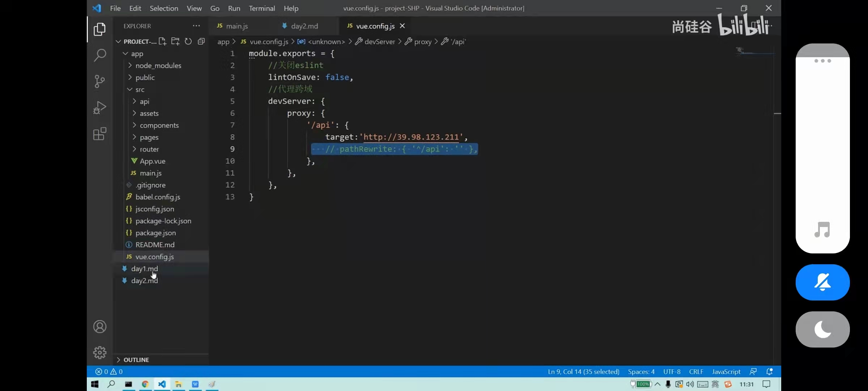Image resolution: width=868 pixels, height=391 pixels.
Task: Toggle the moon night mode button
Action: tap(822, 329)
